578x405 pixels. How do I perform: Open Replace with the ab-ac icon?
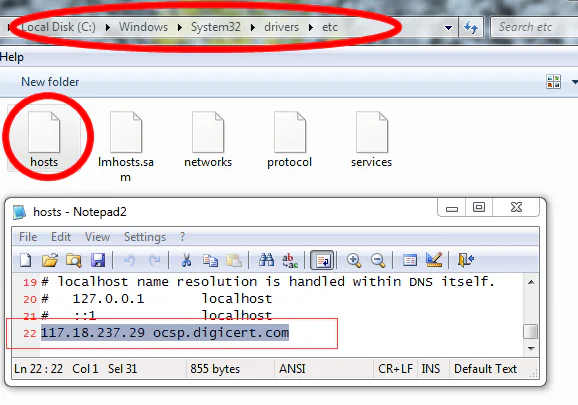(290, 260)
